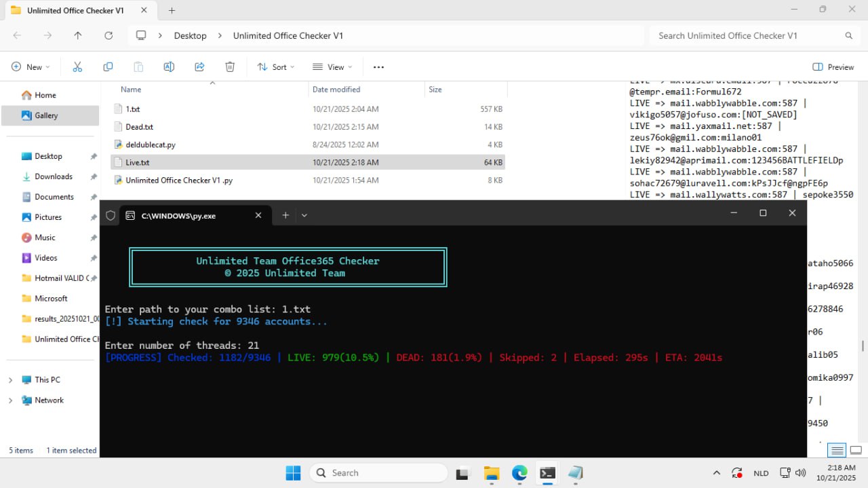The image size is (868, 488).
Task: Click the shield icon in the terminal title bar
Action: click(111, 215)
